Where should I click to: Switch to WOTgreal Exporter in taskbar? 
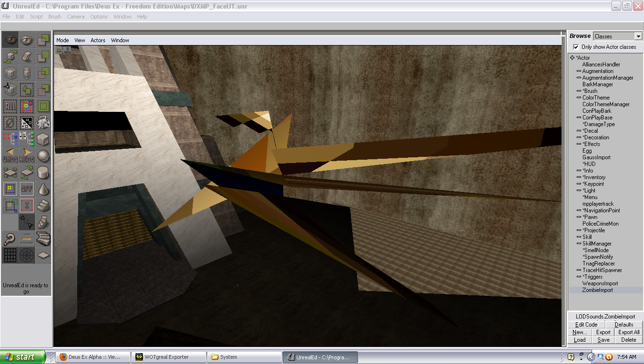point(169,357)
